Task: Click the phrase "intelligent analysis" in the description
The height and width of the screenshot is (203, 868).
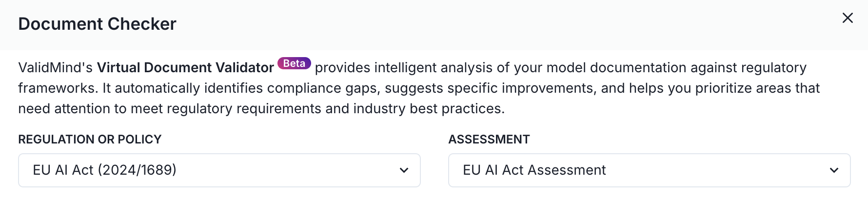Action: (x=434, y=68)
